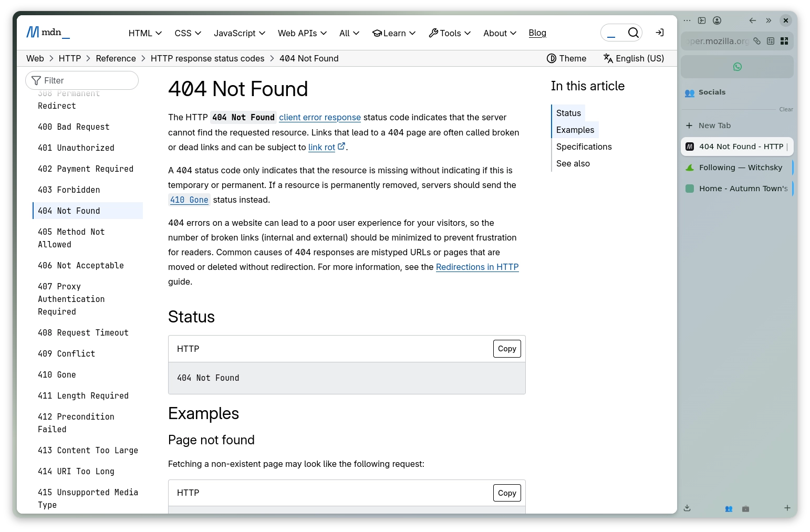Follow the client error response link

(x=320, y=117)
